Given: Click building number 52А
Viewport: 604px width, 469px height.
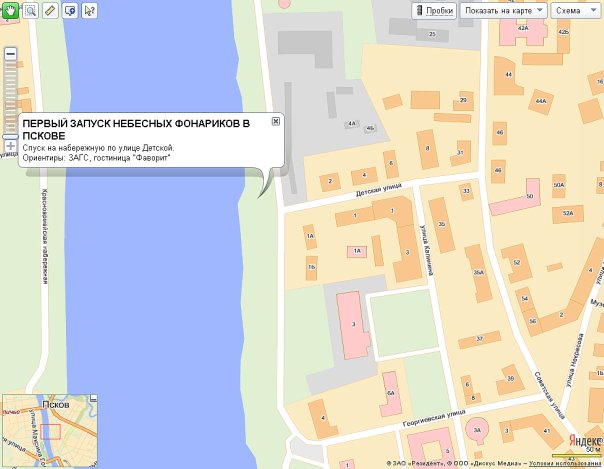Looking at the screenshot, I should pyautogui.click(x=568, y=213).
